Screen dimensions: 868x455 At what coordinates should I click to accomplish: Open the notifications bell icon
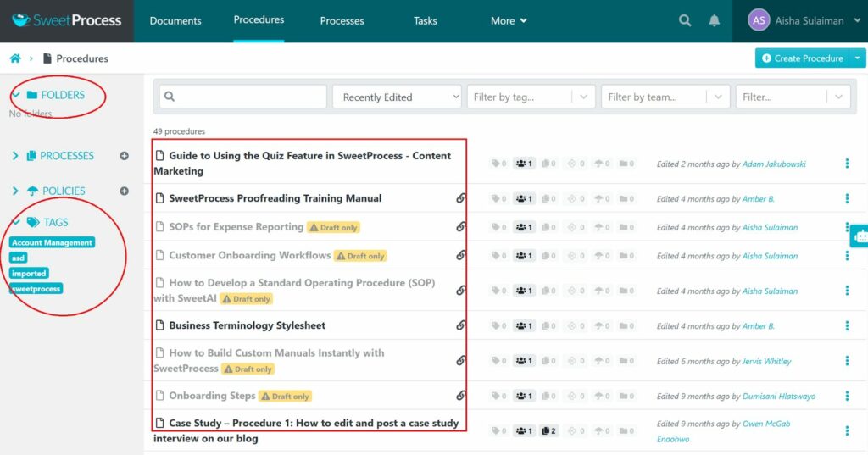pos(715,20)
